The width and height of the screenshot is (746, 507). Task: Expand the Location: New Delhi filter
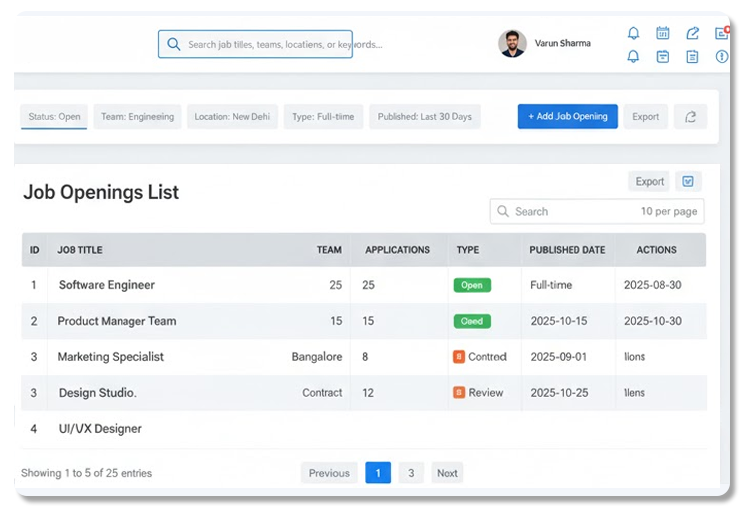point(232,117)
